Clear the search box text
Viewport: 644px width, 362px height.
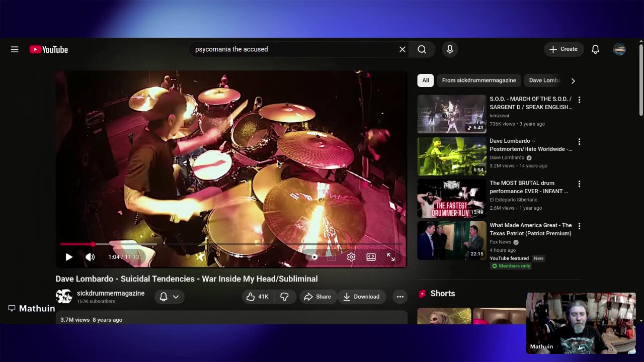click(403, 49)
